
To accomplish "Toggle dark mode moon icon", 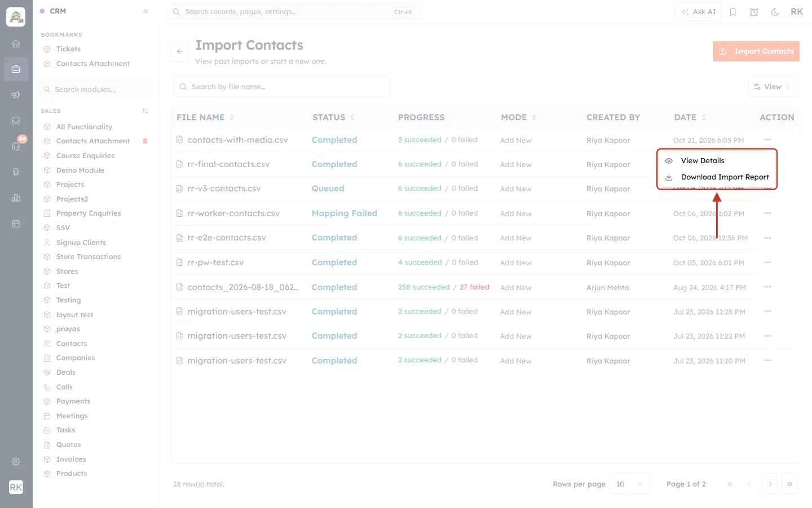I will pos(775,12).
